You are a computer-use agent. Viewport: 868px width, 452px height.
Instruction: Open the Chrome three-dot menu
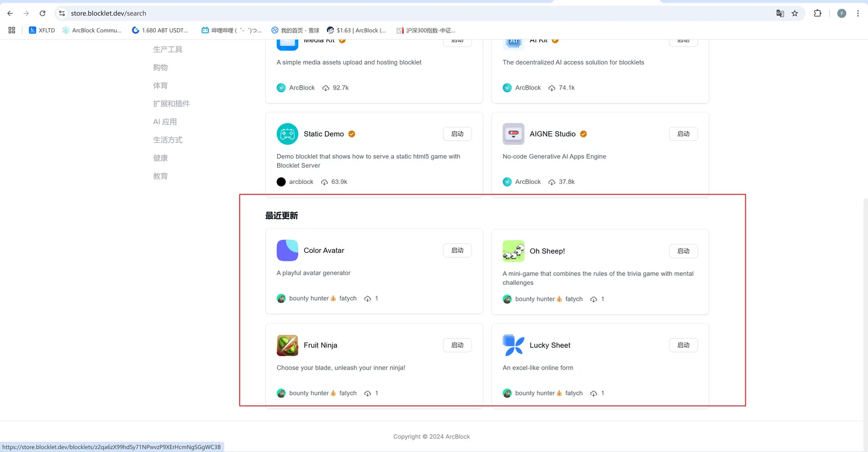[858, 14]
